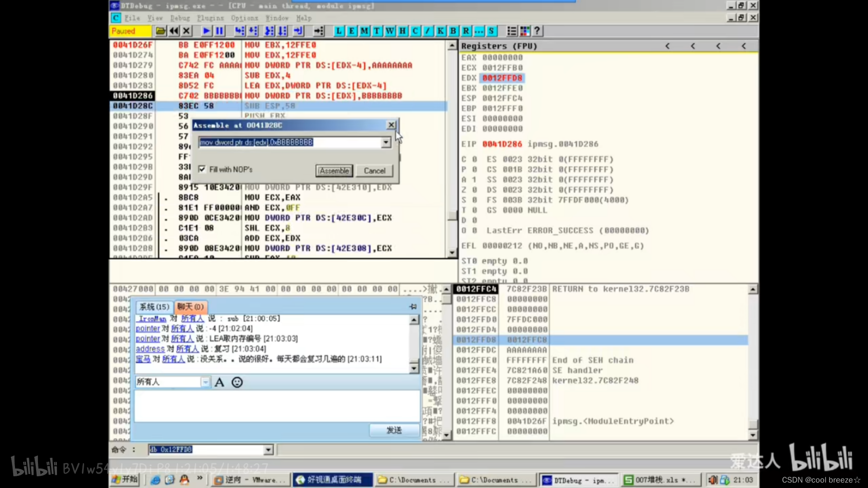Click Execute till return icon
868x488 pixels.
[x=298, y=31]
